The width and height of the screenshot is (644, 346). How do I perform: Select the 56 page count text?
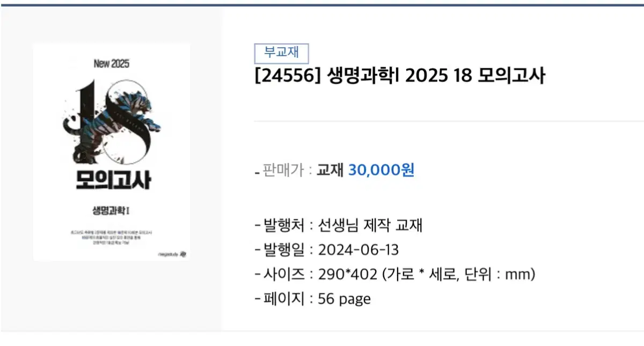[345, 299]
